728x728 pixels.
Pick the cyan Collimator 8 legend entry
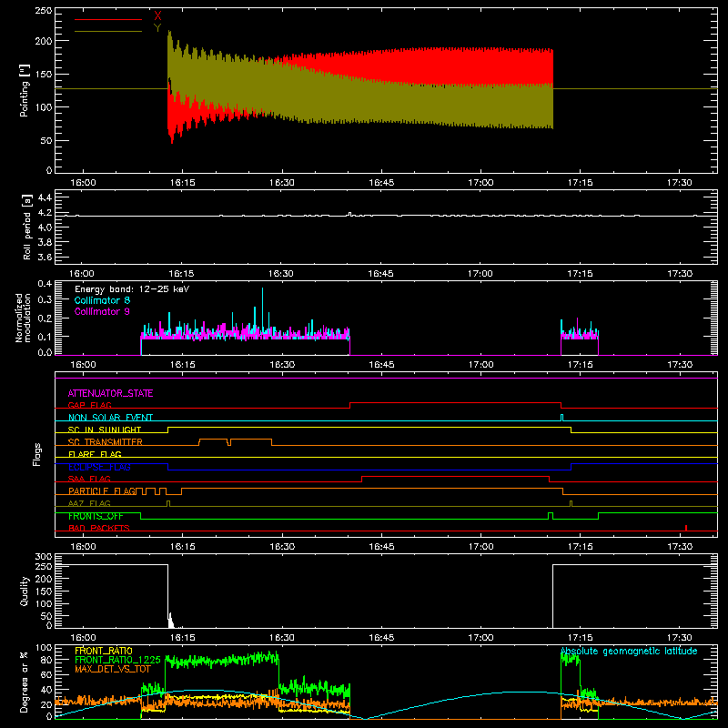[x=102, y=300]
